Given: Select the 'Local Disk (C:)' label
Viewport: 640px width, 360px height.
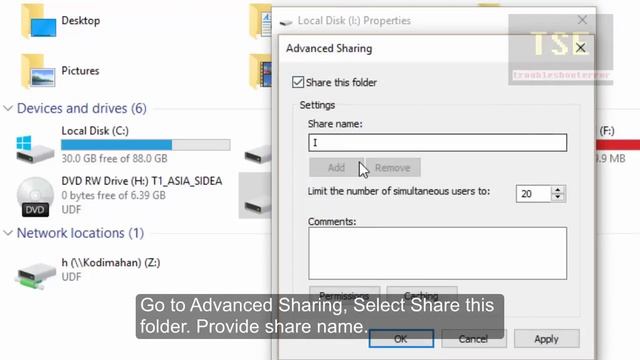Looking at the screenshot, I should tap(95, 131).
